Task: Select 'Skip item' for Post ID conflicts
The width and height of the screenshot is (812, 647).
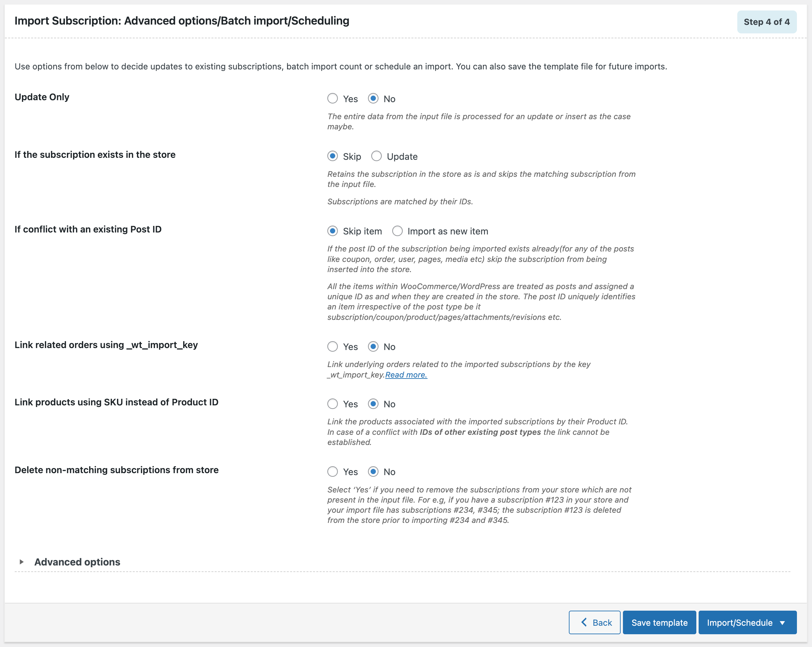Action: (x=333, y=231)
